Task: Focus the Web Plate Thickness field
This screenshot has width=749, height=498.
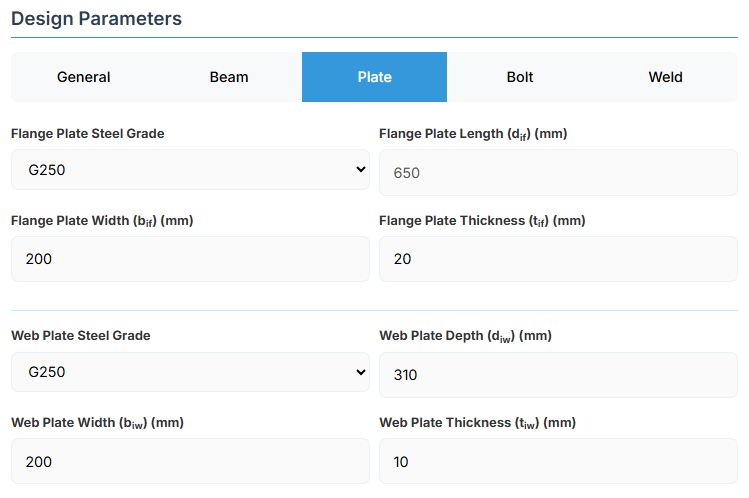Action: click(558, 461)
